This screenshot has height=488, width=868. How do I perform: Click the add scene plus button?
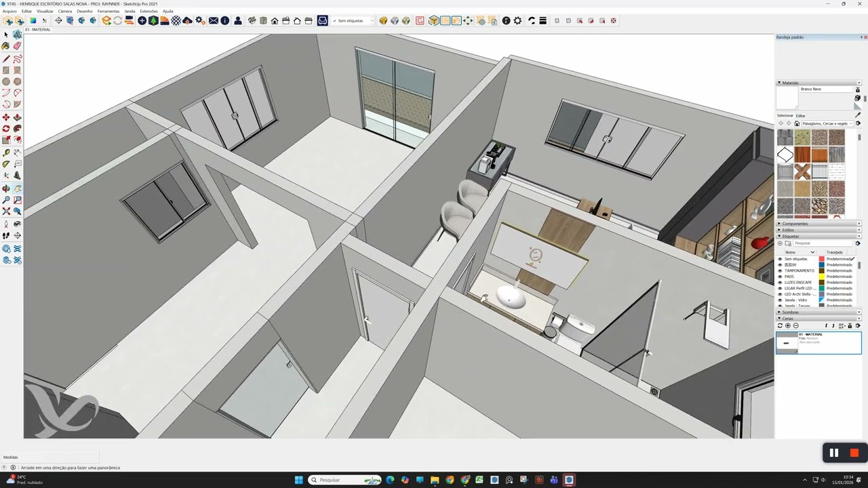pyautogui.click(x=788, y=325)
